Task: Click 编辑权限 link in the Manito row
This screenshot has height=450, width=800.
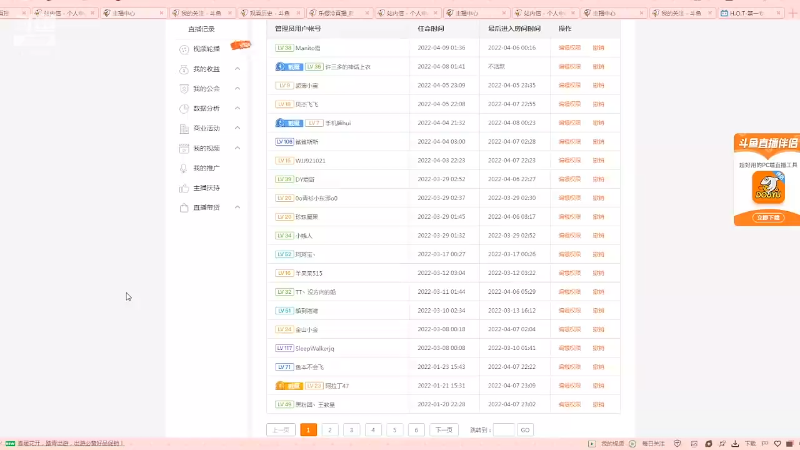Action: coord(569,48)
